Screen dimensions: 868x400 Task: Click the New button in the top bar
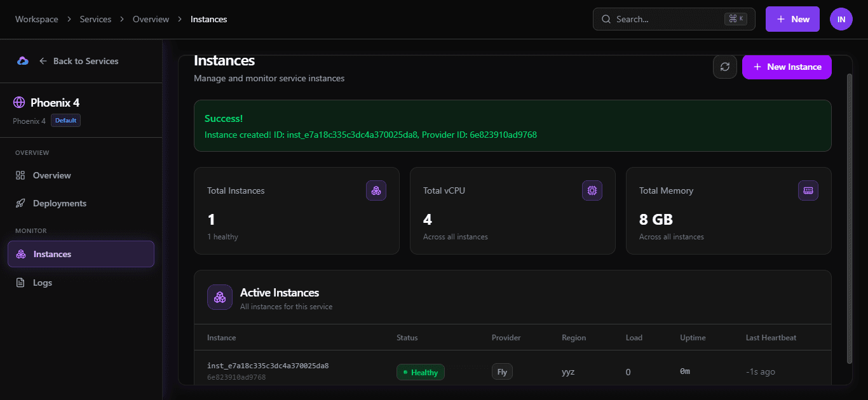pyautogui.click(x=792, y=19)
